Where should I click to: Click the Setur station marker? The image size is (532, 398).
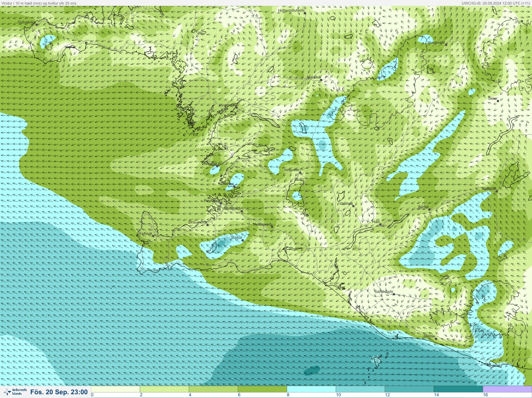point(498,101)
